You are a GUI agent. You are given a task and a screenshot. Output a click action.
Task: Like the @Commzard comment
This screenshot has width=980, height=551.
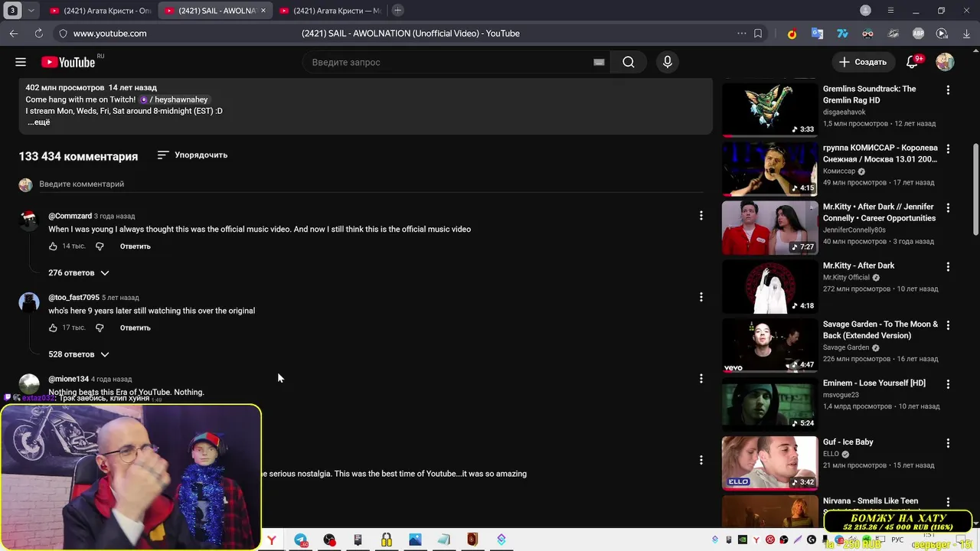53,246
